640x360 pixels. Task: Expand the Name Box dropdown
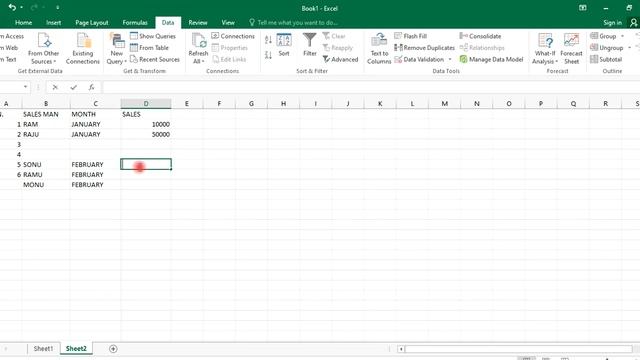(25, 87)
